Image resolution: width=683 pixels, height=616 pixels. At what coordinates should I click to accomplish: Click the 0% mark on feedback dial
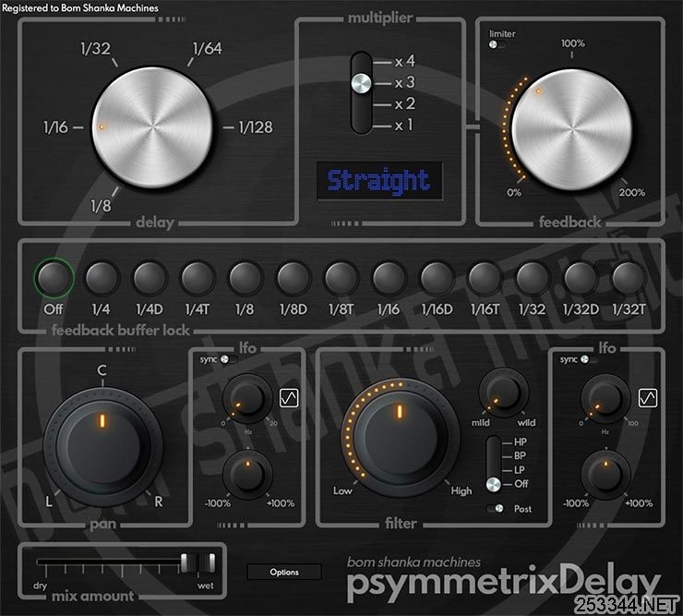click(x=514, y=192)
